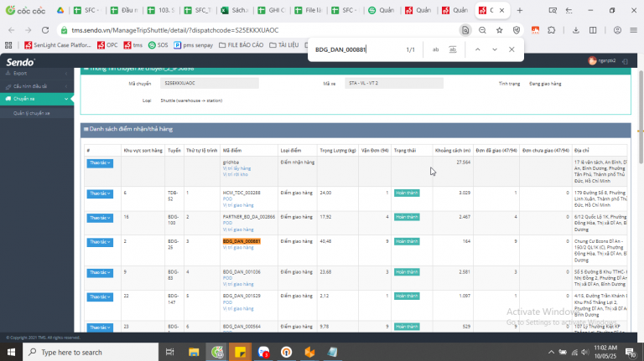The height and width of the screenshot is (361, 644).
Task: Switch to the 'File là' sheet tab
Action: coord(309,10)
